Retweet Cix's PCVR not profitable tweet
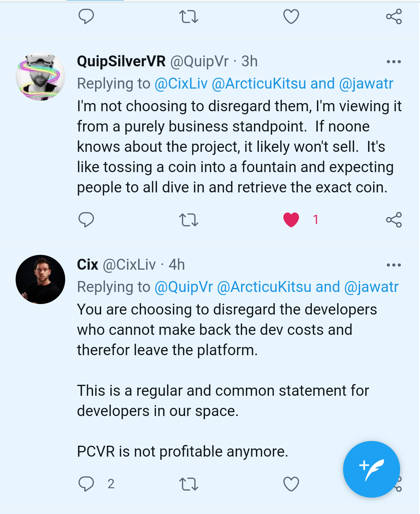The height and width of the screenshot is (514, 420). 189,484
